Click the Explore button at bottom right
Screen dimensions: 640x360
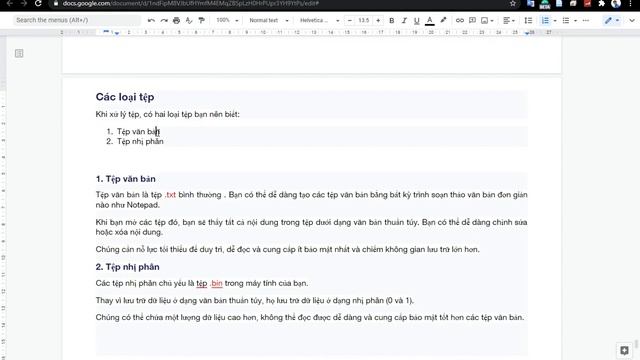coord(624,350)
